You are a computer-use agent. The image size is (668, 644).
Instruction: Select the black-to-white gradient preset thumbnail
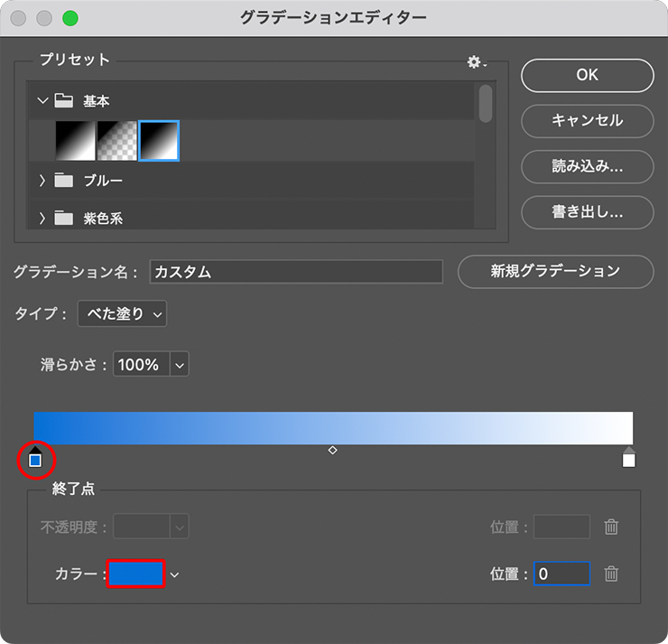click(75, 141)
